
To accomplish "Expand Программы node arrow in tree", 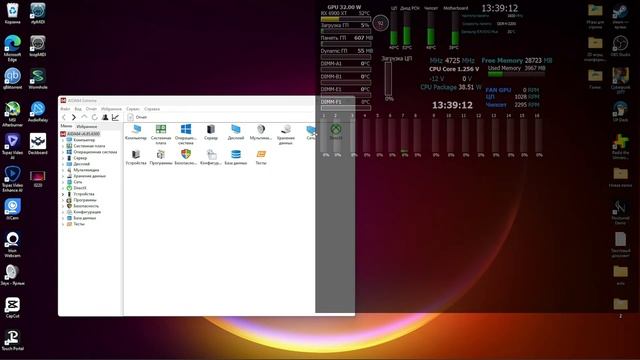I will pos(63,200).
